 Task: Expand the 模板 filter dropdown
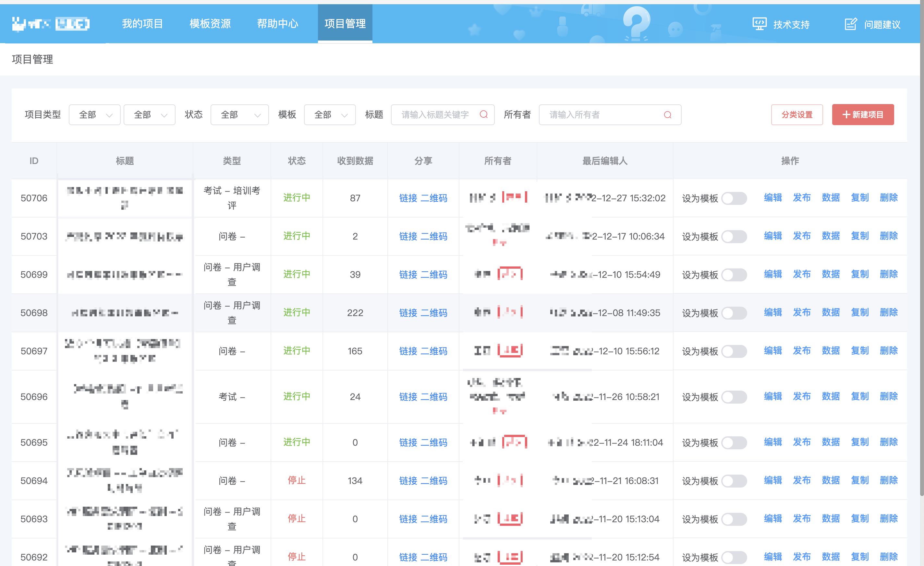[x=330, y=115]
